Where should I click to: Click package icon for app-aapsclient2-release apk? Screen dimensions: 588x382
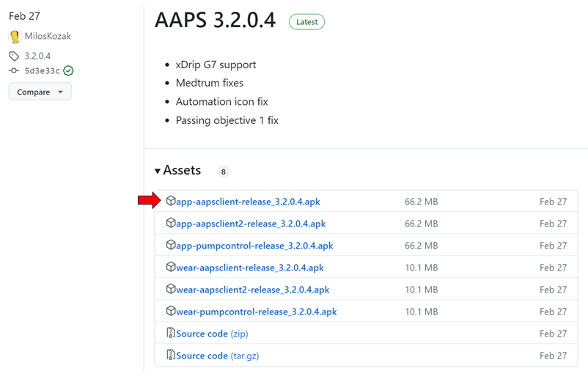point(171,223)
